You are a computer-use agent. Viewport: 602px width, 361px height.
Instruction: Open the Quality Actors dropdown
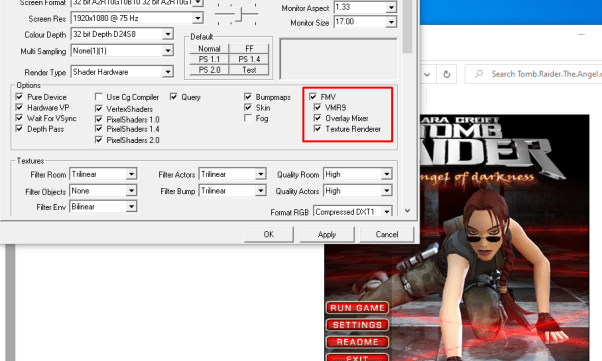coord(386,190)
